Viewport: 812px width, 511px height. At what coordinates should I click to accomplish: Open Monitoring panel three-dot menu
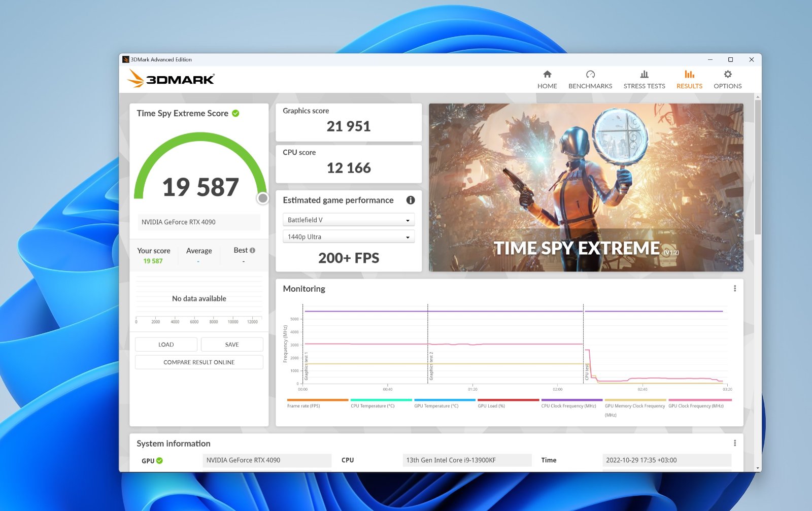[734, 288]
